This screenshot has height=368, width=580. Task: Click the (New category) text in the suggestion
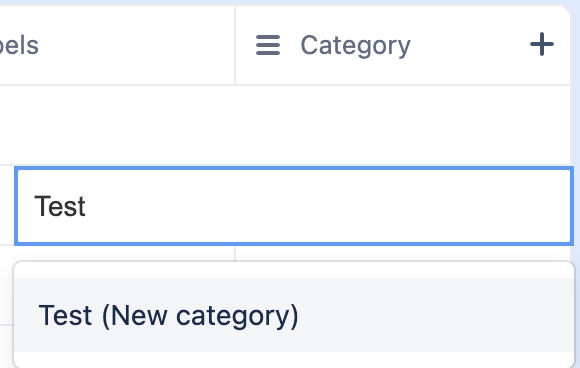200,316
